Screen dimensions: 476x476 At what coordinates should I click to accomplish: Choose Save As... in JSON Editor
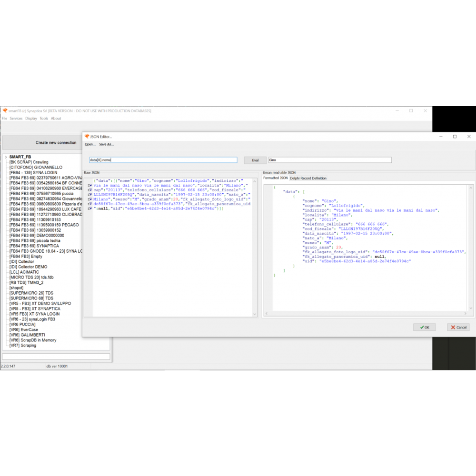pos(106,144)
